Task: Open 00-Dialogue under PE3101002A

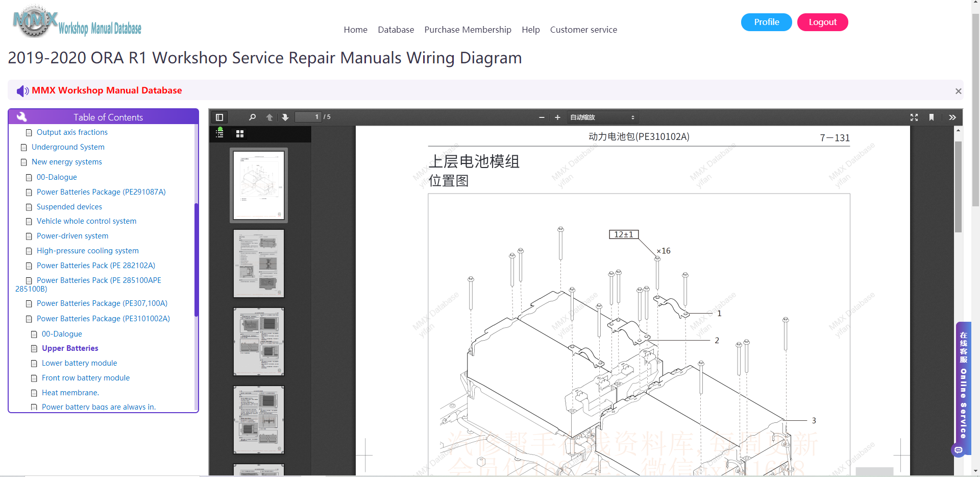Action: (x=62, y=334)
